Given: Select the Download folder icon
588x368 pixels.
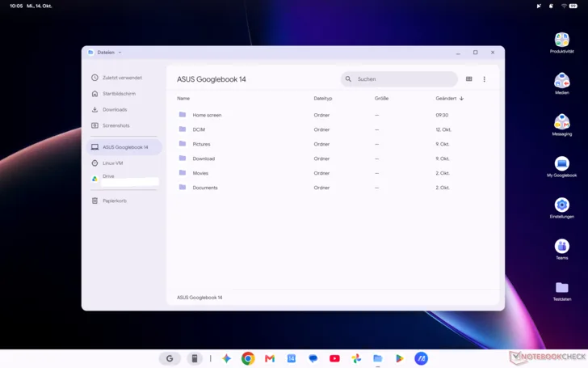Looking at the screenshot, I should coord(183,158).
